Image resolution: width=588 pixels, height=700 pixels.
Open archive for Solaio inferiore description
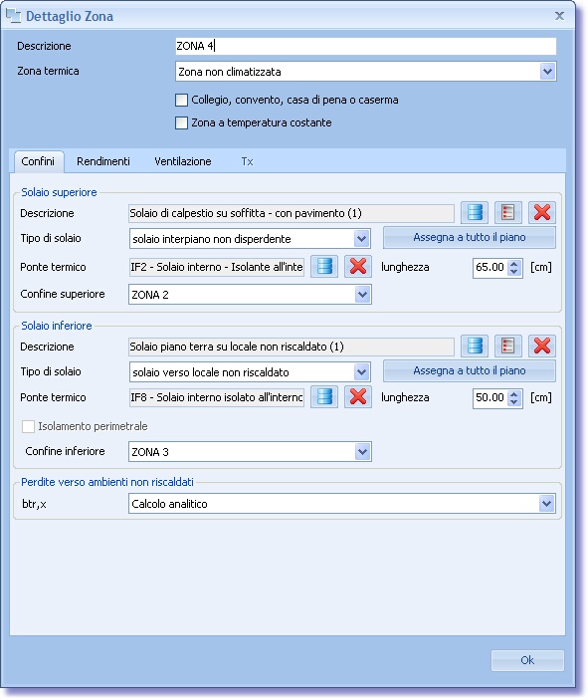tap(475, 346)
